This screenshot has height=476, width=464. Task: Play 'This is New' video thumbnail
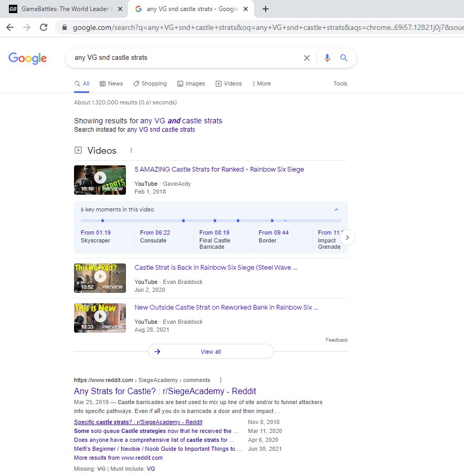tap(100, 318)
